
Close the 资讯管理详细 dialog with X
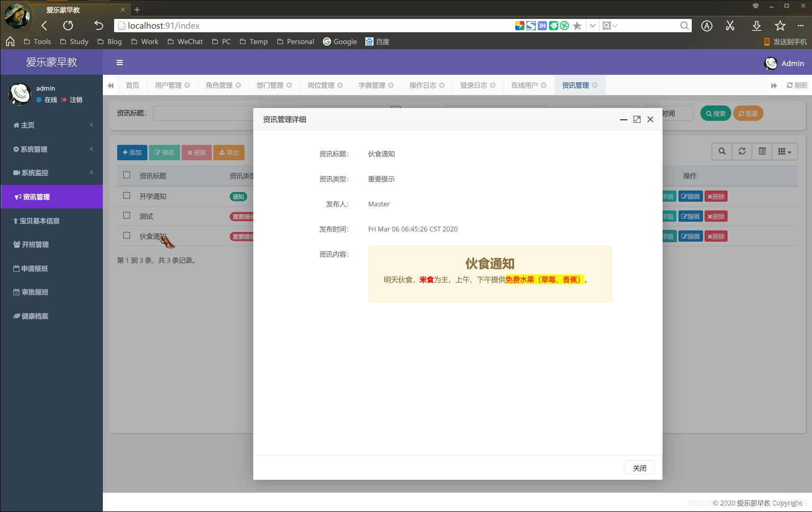[x=650, y=119]
